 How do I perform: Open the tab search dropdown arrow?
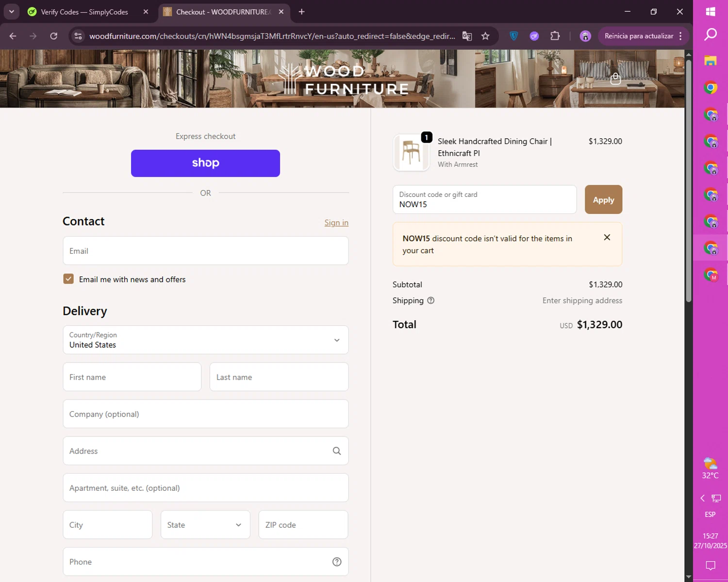coord(11,12)
